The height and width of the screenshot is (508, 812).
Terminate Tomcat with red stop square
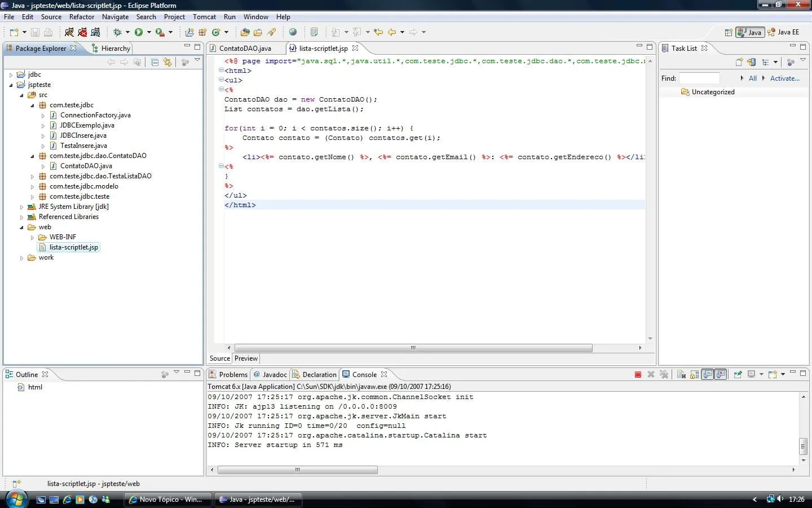click(638, 375)
